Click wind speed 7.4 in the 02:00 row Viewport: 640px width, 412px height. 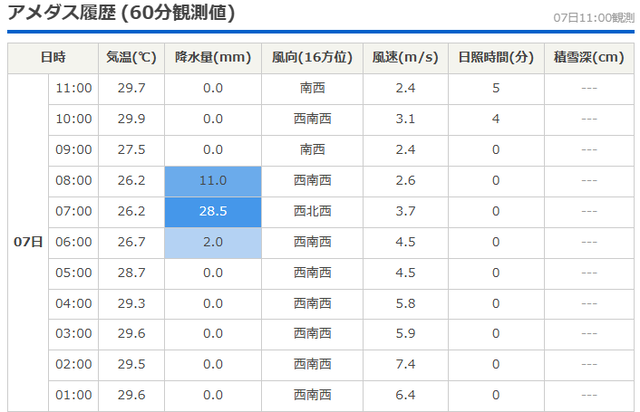[405, 364]
